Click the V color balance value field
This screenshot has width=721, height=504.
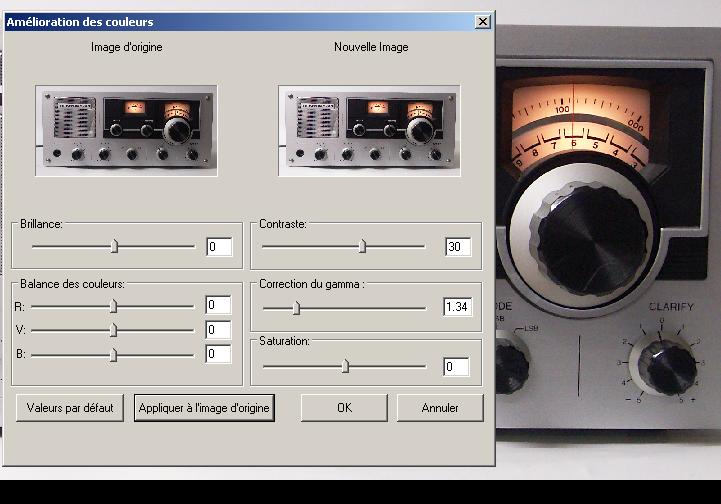(218, 330)
